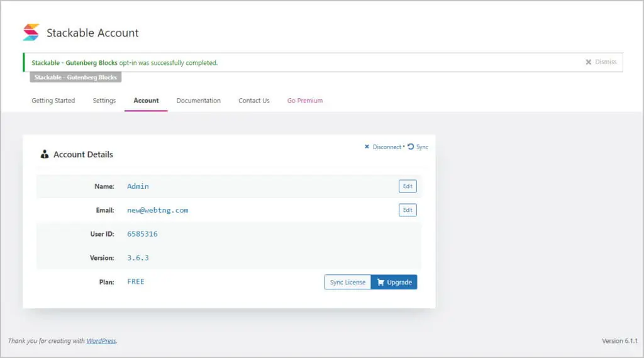Image resolution: width=644 pixels, height=358 pixels.
Task: Click the Account Details person icon
Action: (x=45, y=154)
